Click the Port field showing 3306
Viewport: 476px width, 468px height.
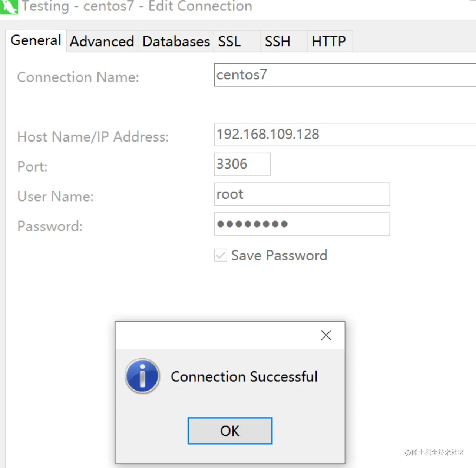click(242, 164)
